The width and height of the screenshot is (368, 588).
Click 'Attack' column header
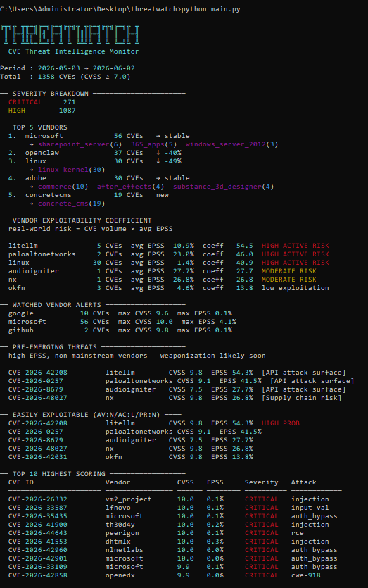pyautogui.click(x=303, y=482)
